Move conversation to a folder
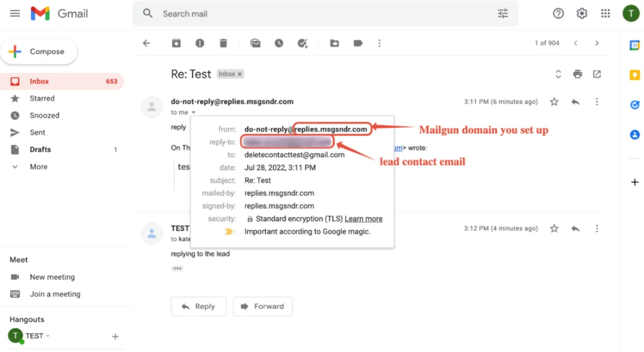 click(x=334, y=43)
